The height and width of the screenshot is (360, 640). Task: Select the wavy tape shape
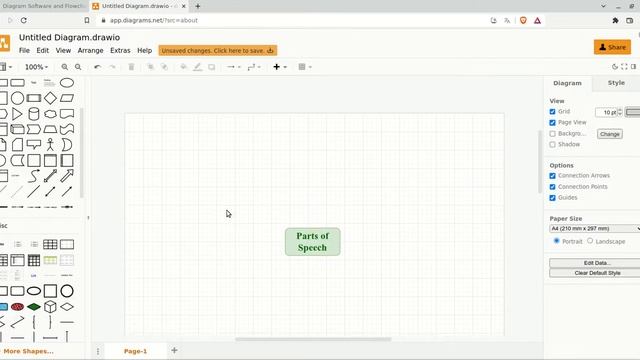coord(67,129)
